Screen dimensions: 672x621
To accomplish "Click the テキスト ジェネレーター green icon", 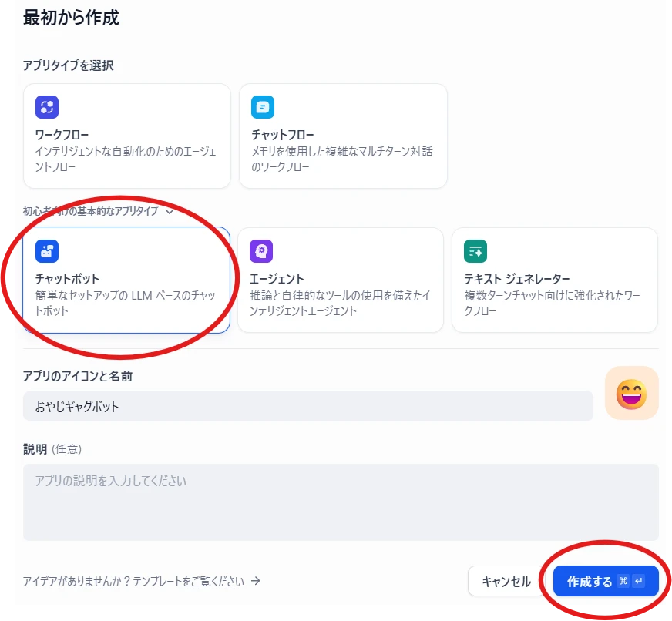I will point(475,250).
